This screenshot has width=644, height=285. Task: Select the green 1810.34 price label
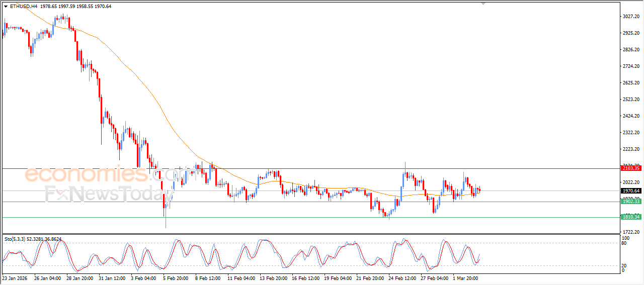(x=631, y=217)
